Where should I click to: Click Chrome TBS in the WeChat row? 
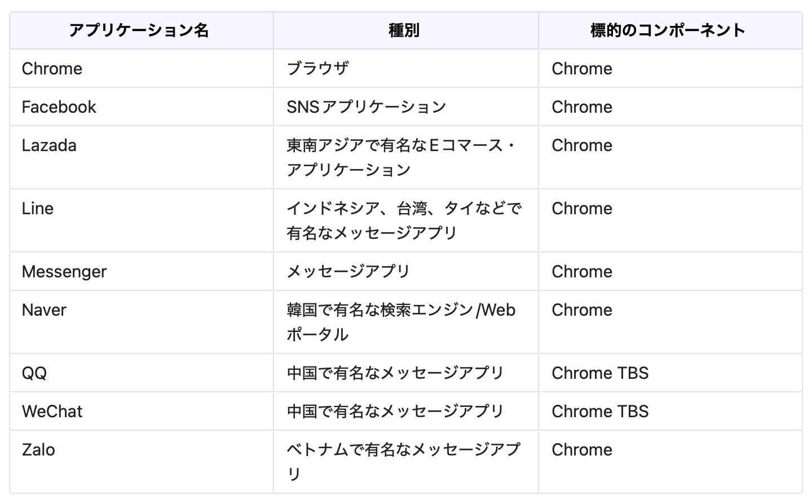600,412
